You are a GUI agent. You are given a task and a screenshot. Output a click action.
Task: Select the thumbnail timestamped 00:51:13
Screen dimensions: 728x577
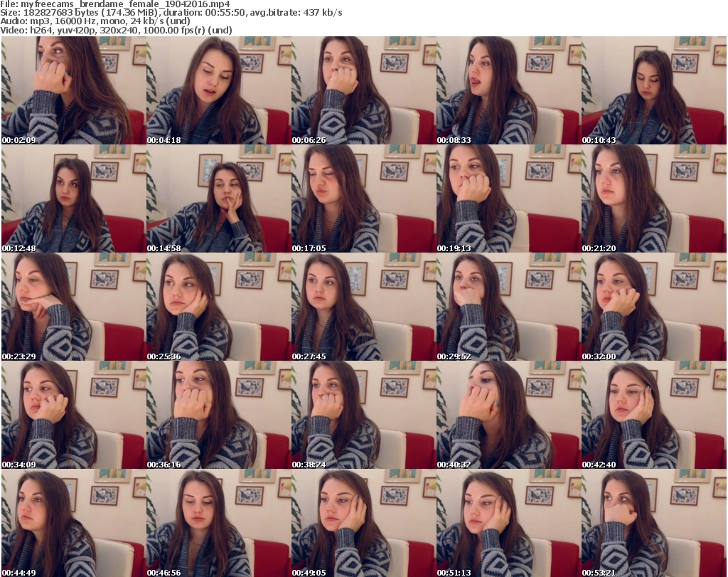(508, 523)
